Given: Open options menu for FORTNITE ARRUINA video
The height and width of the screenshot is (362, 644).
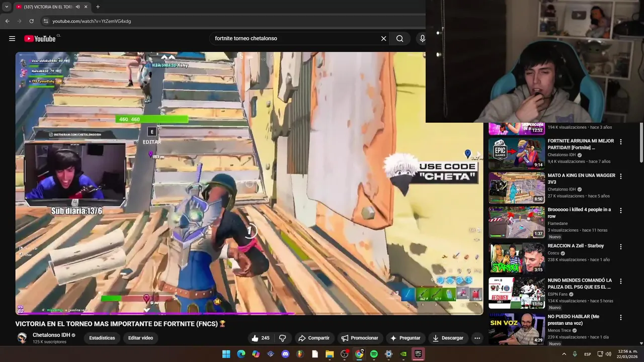Looking at the screenshot, I should [620, 142].
